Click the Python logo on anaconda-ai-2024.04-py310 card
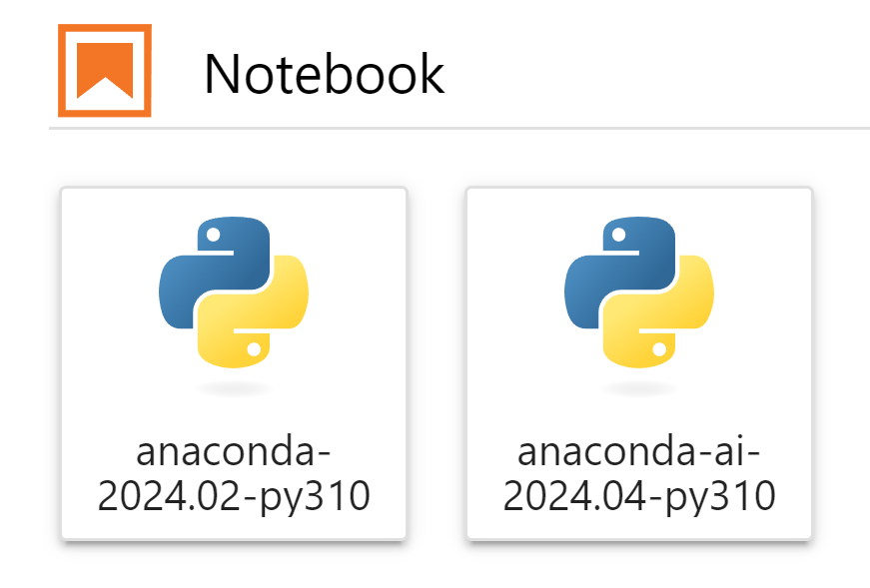Screen dimensions: 870x588 (639, 293)
